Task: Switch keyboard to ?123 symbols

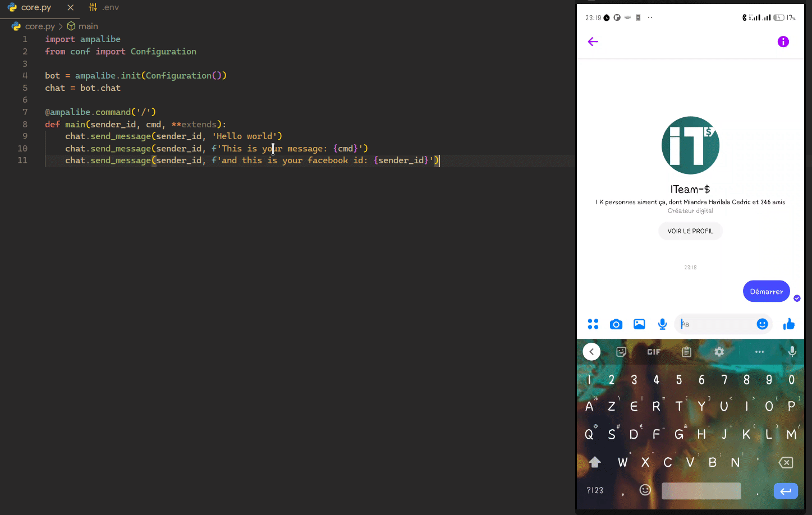Action: click(595, 490)
